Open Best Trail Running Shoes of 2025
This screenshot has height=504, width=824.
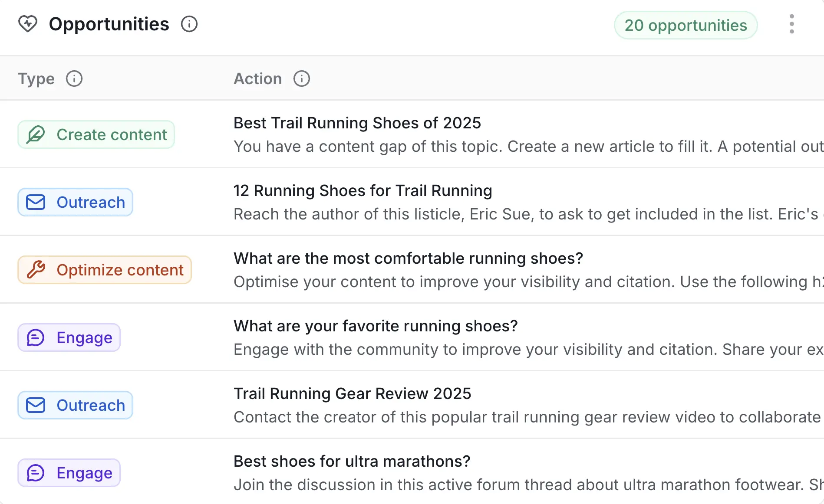357,123
